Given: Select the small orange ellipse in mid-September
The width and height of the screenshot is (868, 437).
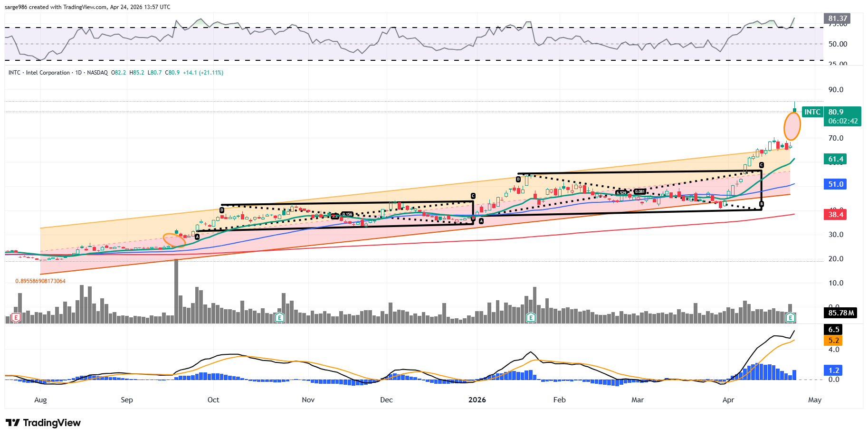Looking at the screenshot, I should 174,240.
